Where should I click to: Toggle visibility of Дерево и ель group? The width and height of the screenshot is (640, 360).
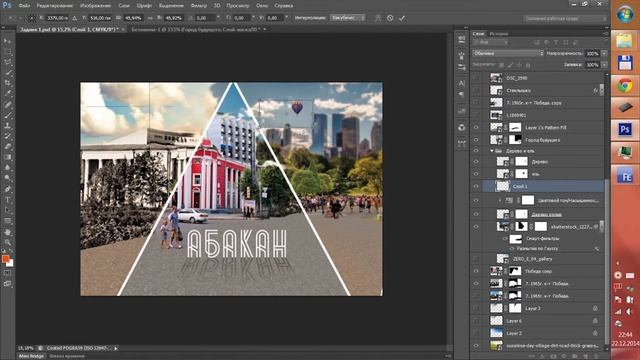click(476, 151)
